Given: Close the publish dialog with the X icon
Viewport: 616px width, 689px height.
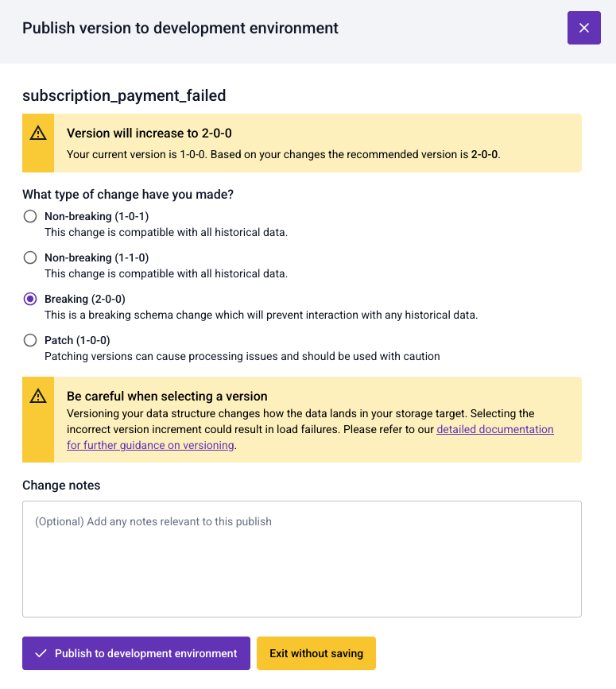Looking at the screenshot, I should (x=583, y=28).
